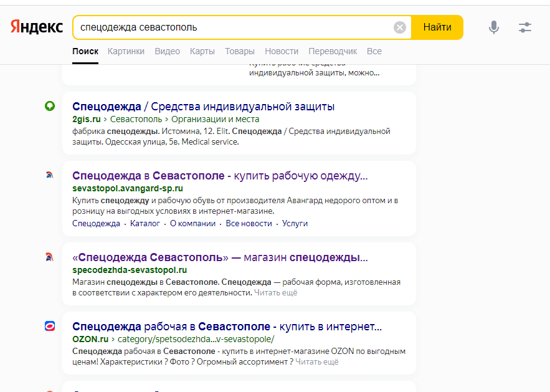Screen dimensions: 550x392
Task: Expand Читать ещё in specodezhda-sevastopol snippet
Action: (275, 292)
